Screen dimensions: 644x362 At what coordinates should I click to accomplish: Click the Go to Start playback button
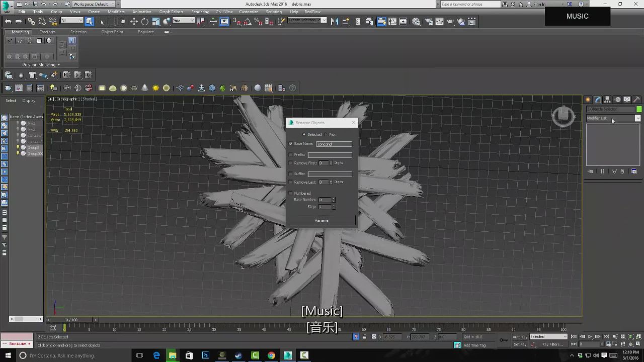(574, 337)
